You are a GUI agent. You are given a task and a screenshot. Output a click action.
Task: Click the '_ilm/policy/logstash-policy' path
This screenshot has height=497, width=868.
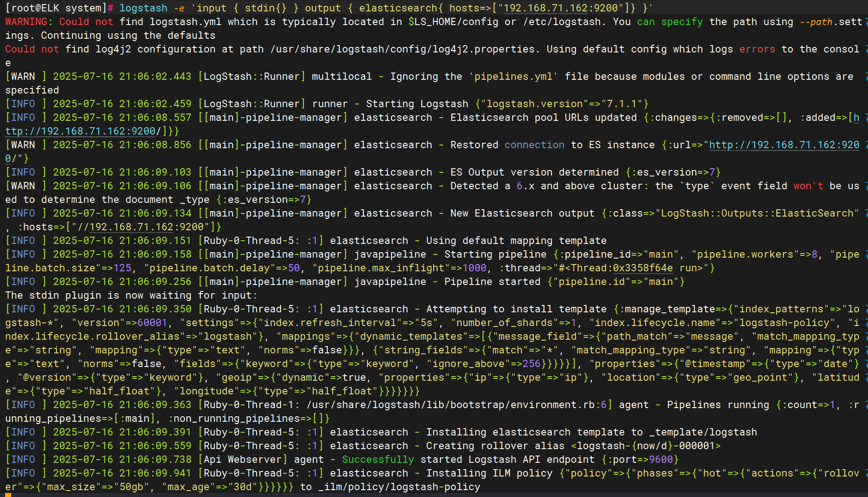point(399,487)
